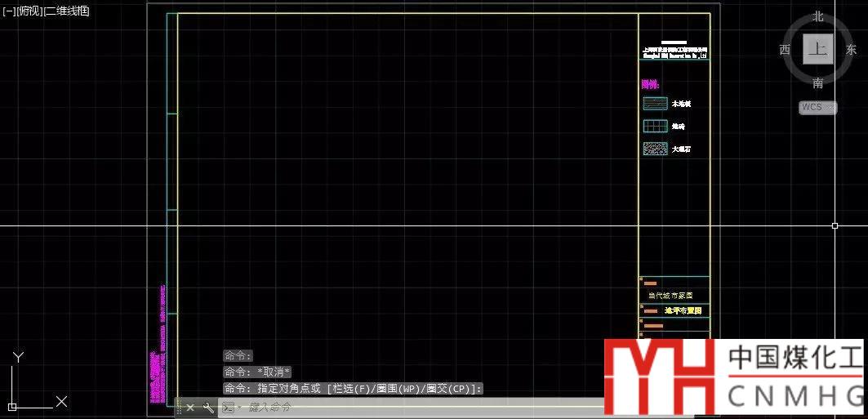The image size is (868, 419).
Task: Select the 木地板 hatch sample in legend
Action: point(656,104)
